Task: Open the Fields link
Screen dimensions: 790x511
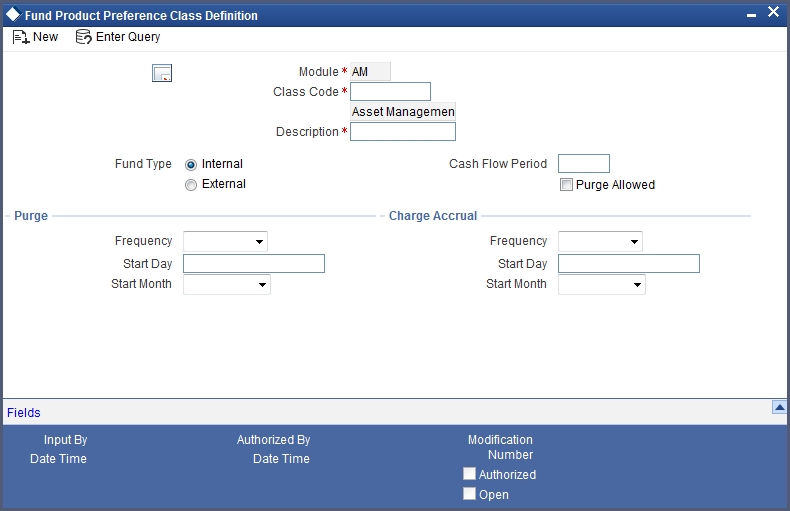Action: point(24,413)
